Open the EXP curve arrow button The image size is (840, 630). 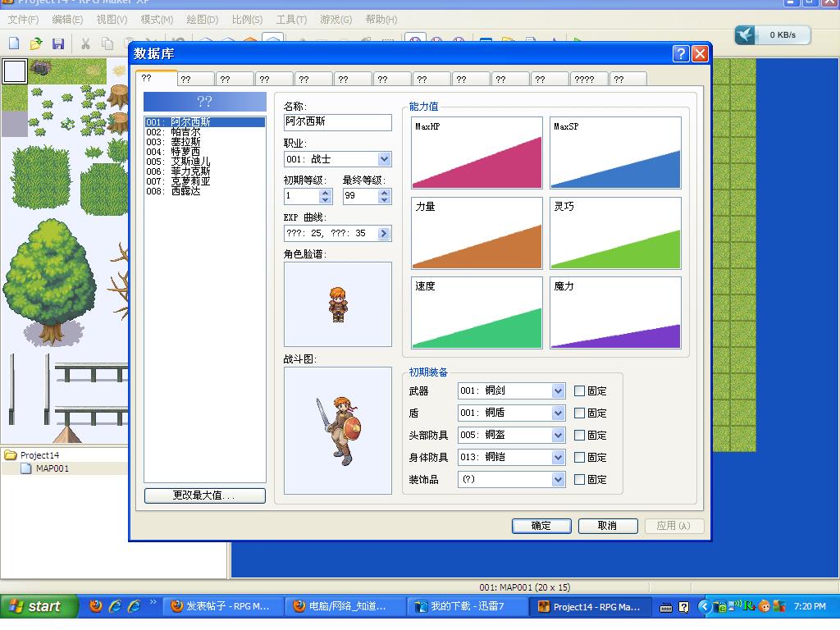click(x=384, y=233)
